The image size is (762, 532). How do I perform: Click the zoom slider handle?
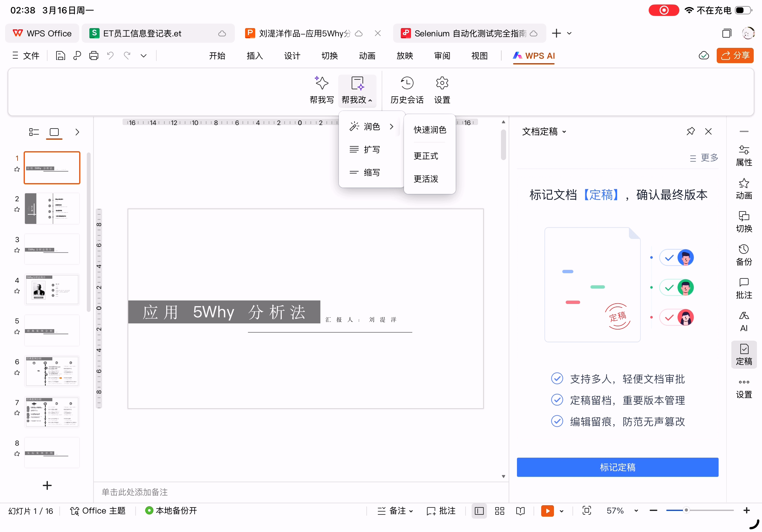[686, 510]
